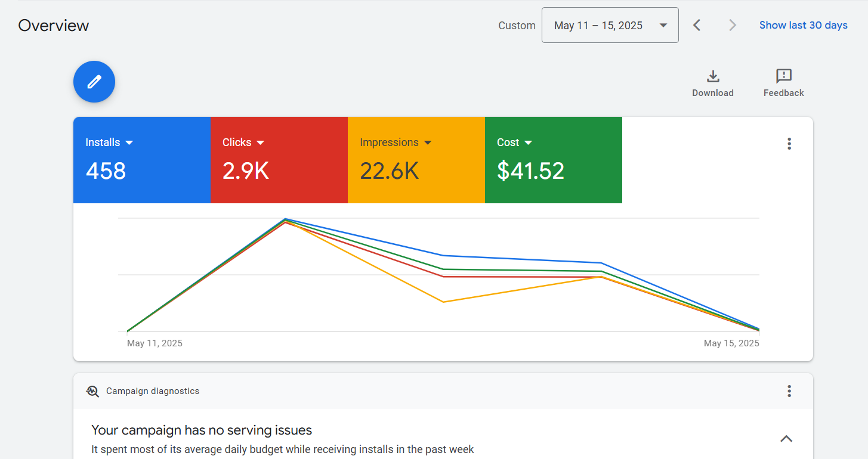Click the next date range arrow
Screen dimensions: 868x459
(732, 25)
